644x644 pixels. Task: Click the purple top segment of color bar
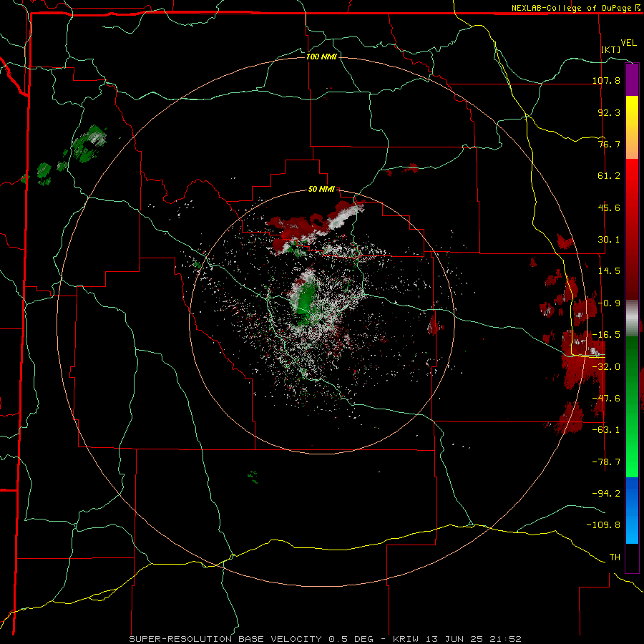pos(632,79)
